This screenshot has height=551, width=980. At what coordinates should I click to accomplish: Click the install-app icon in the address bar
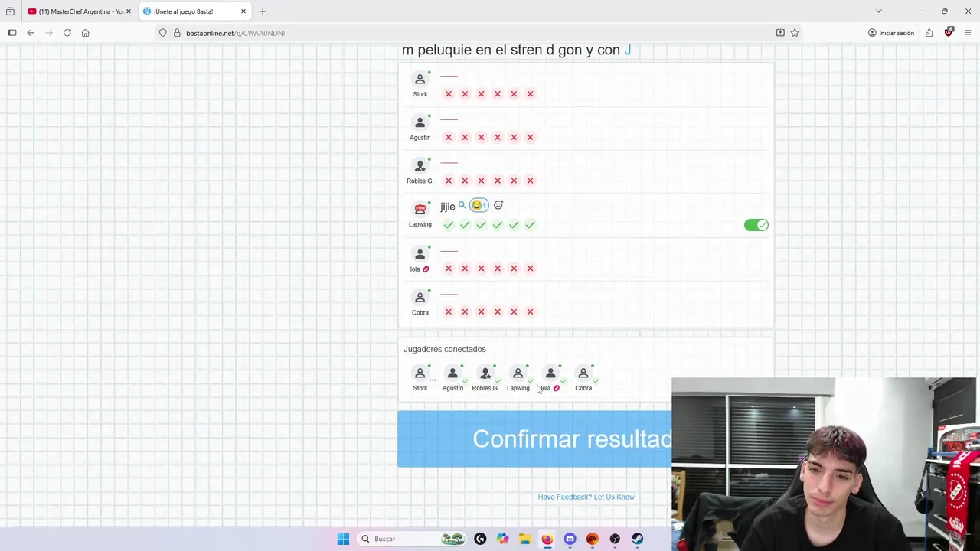[x=780, y=33]
